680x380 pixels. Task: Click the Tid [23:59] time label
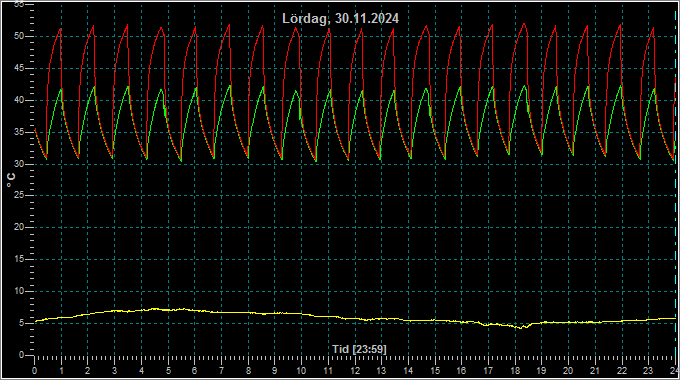point(359,349)
